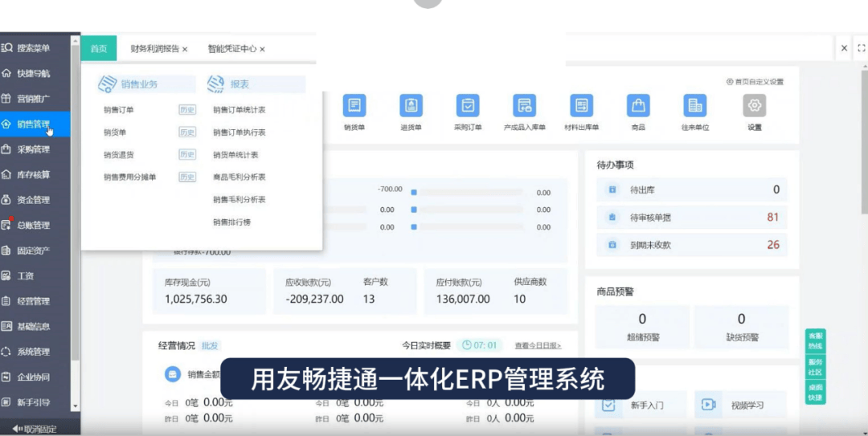Click the 服务社区 green side button

coord(816,366)
